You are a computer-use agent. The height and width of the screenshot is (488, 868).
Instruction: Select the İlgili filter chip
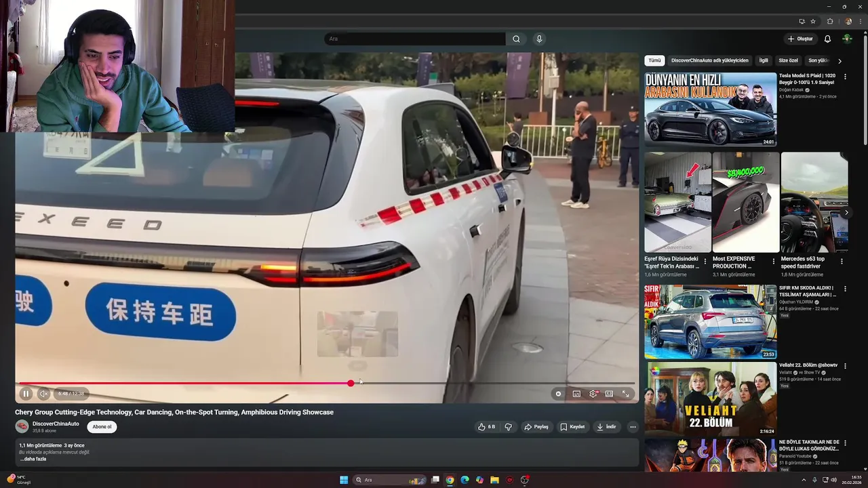click(x=764, y=60)
